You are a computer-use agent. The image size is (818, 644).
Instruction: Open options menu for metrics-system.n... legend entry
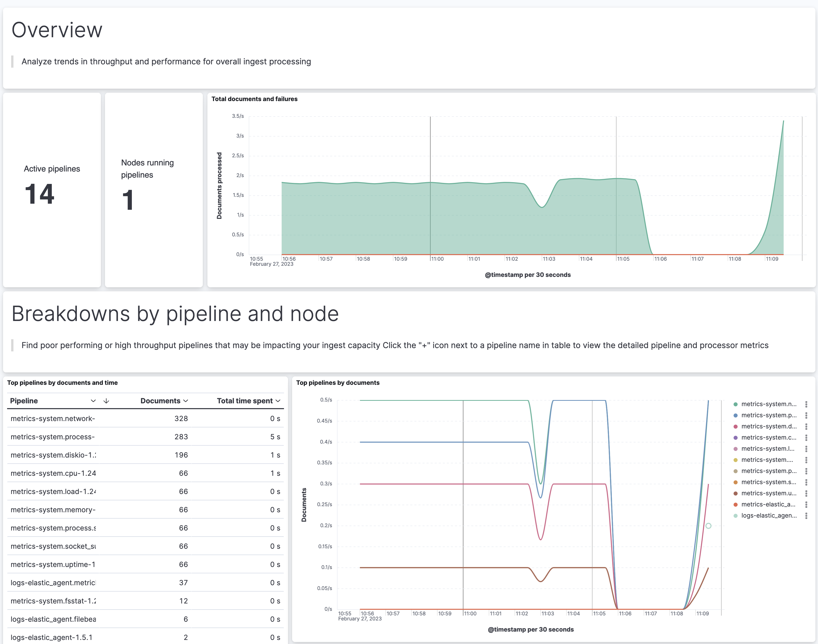point(806,404)
